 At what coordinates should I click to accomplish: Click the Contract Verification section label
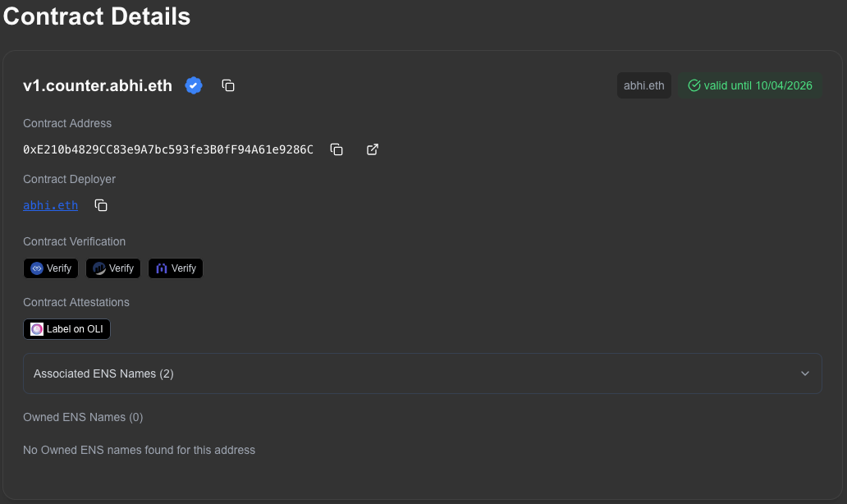tap(75, 241)
